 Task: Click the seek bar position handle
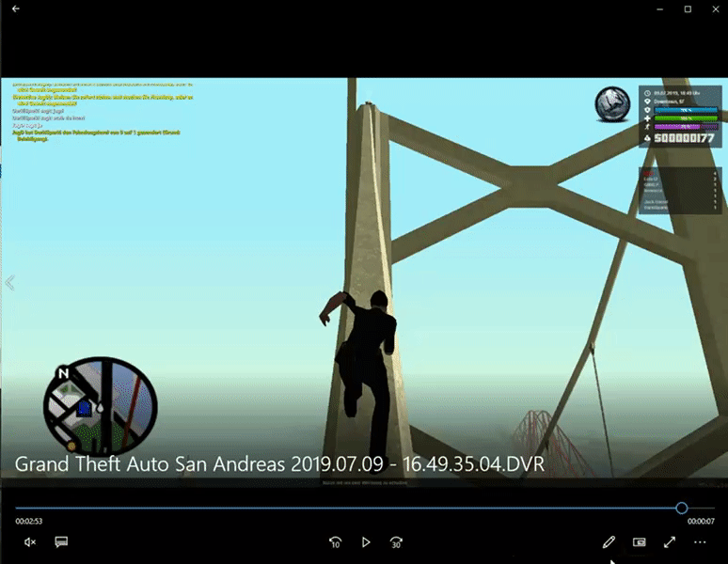682,508
